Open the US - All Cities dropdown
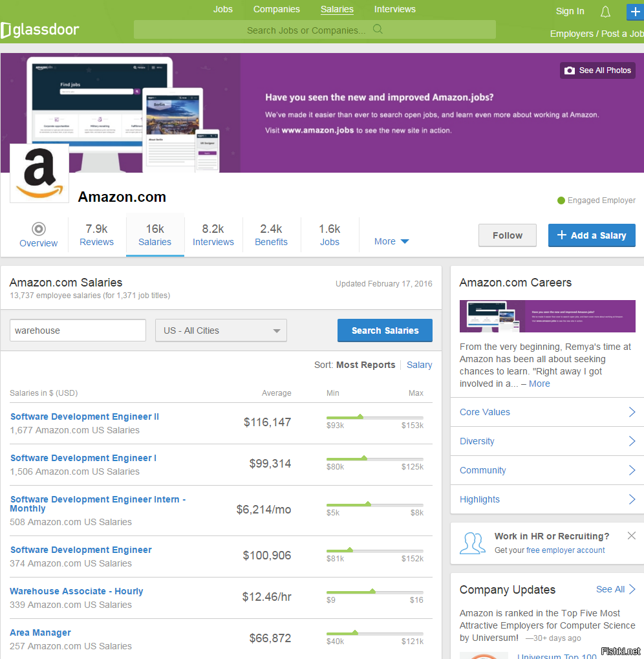Viewport: 644px width, 659px height. [x=221, y=330]
